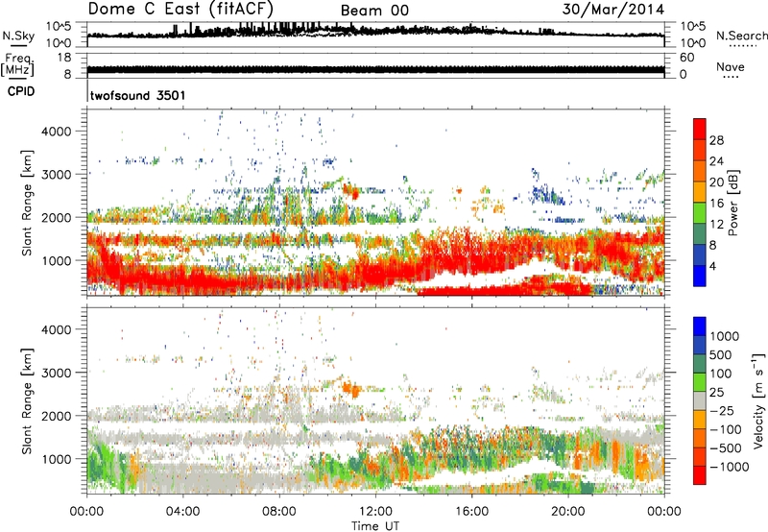Click the blue 4–8 dB Power colorbar segment

700,255
